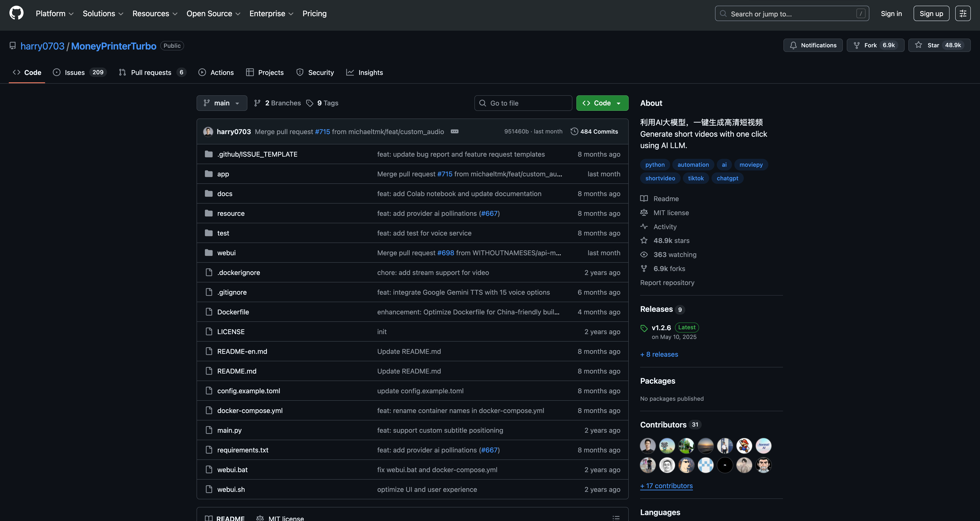The image size is (980, 521).
Task: Click the Sign up button
Action: click(x=931, y=14)
